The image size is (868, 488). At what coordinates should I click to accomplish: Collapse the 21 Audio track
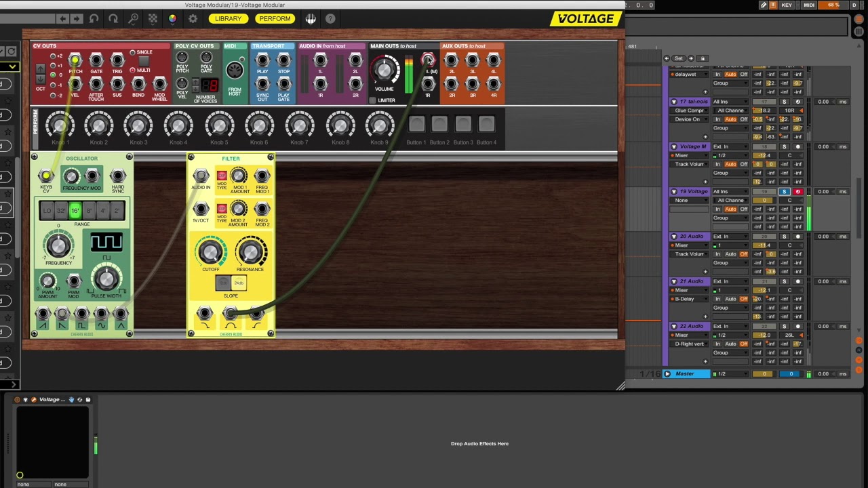click(674, 281)
